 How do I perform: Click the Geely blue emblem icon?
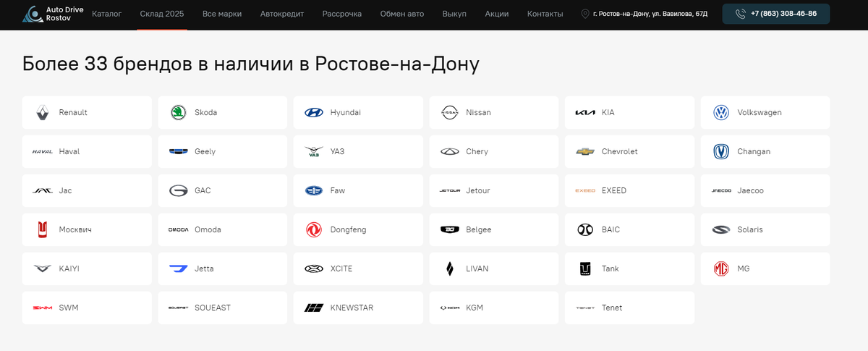click(178, 152)
